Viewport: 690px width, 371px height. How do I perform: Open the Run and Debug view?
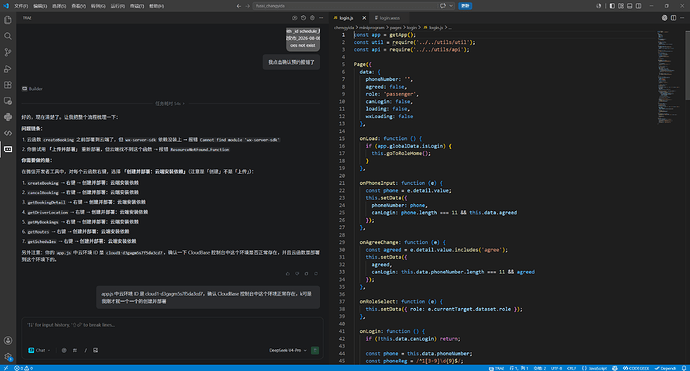[x=8, y=69]
